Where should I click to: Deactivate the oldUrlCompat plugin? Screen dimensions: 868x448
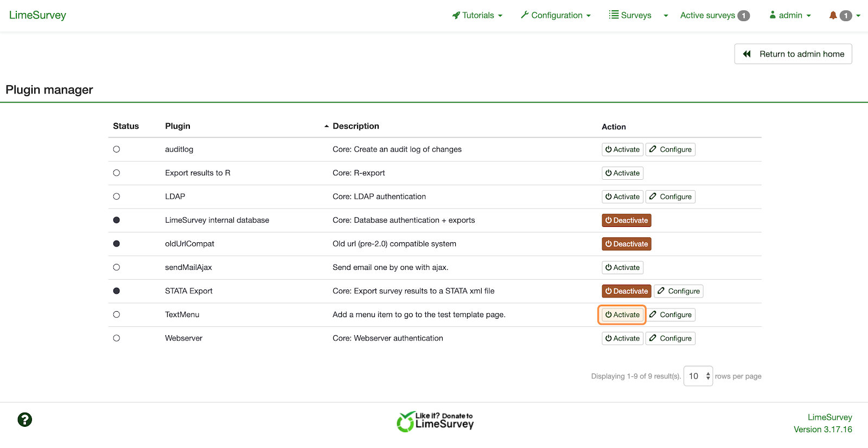point(627,244)
